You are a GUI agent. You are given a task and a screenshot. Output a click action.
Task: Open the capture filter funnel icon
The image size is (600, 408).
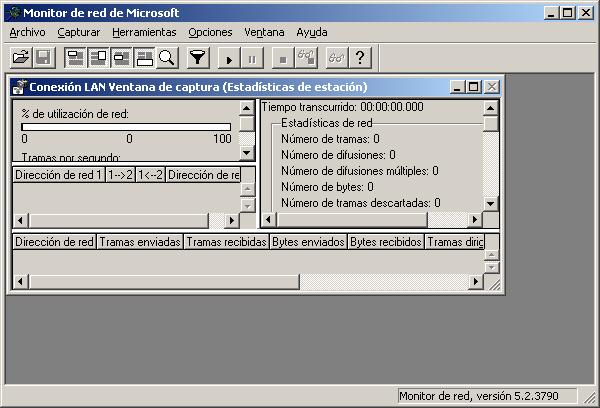198,58
